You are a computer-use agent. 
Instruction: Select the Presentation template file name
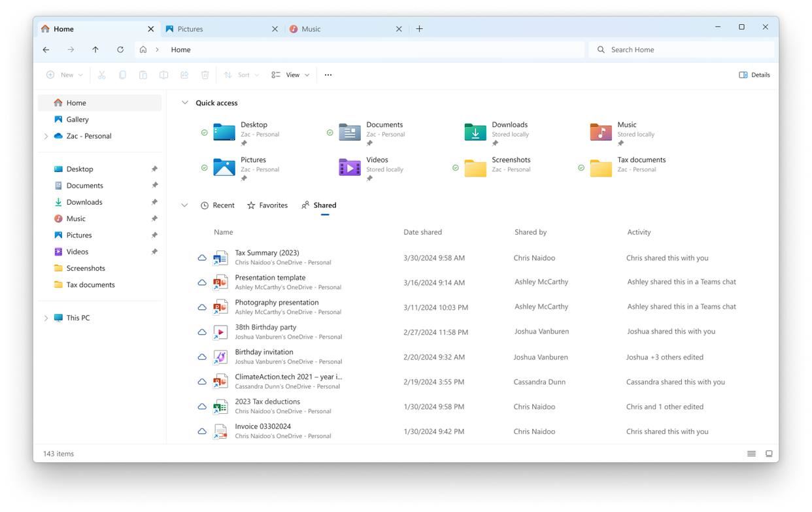click(x=270, y=278)
